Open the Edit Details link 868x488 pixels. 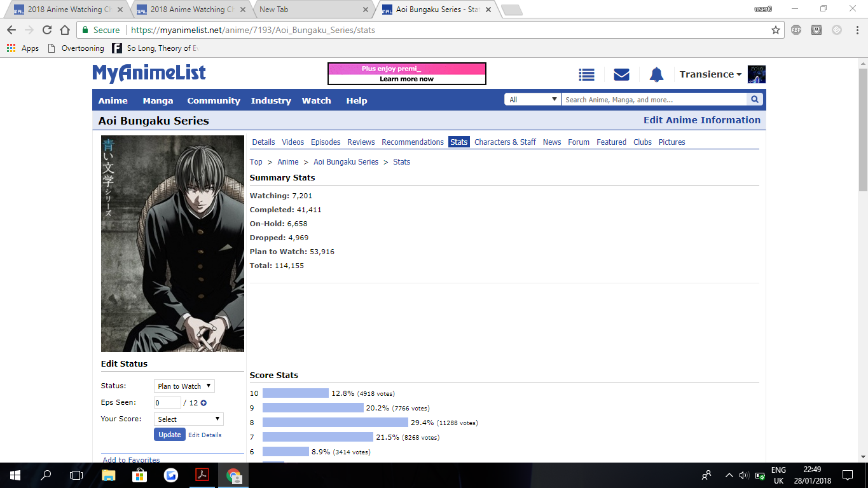click(205, 435)
